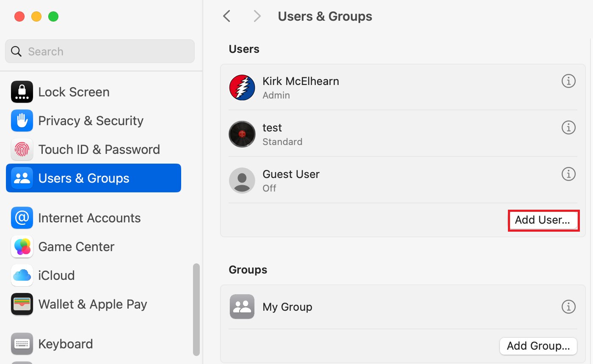Open iCloud via the cloud icon
Viewport: 593px width, 364px height.
[x=22, y=275]
